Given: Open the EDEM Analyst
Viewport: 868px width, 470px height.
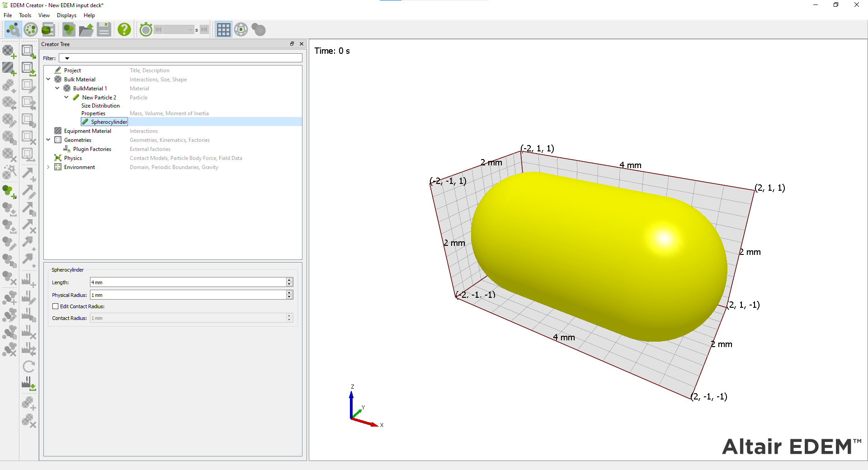Looking at the screenshot, I should click(x=48, y=29).
